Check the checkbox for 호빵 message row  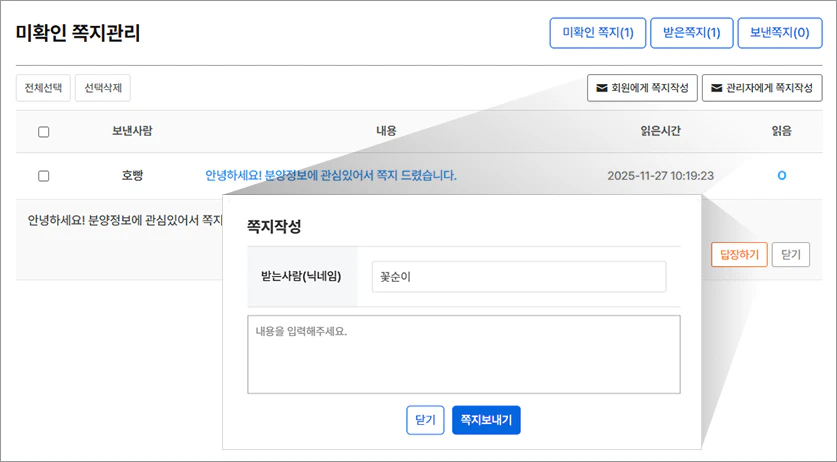[x=44, y=176]
